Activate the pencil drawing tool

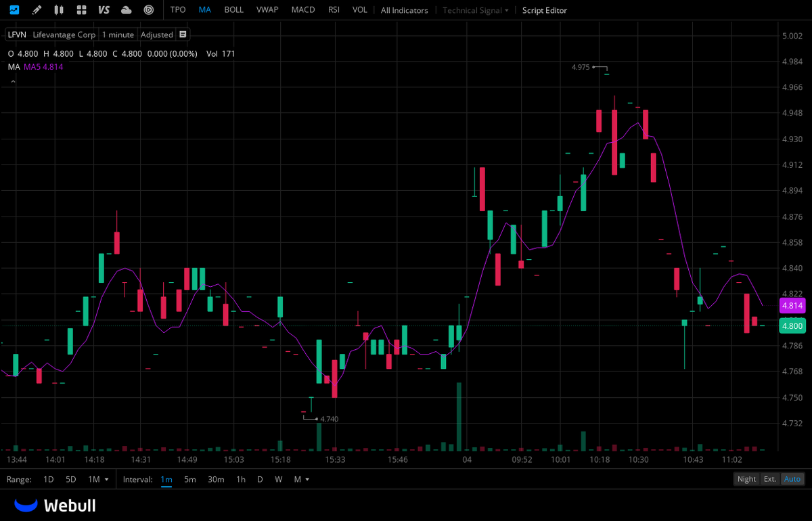pyautogui.click(x=37, y=10)
